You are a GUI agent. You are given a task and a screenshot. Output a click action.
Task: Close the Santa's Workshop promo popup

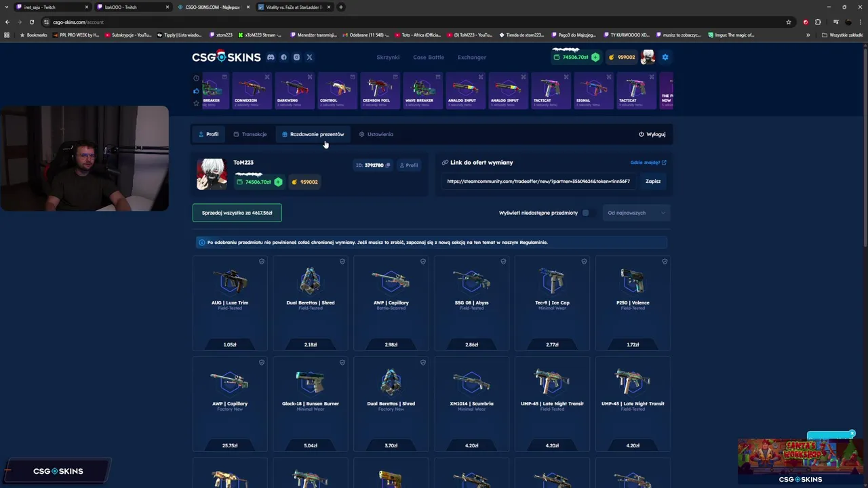tap(852, 434)
